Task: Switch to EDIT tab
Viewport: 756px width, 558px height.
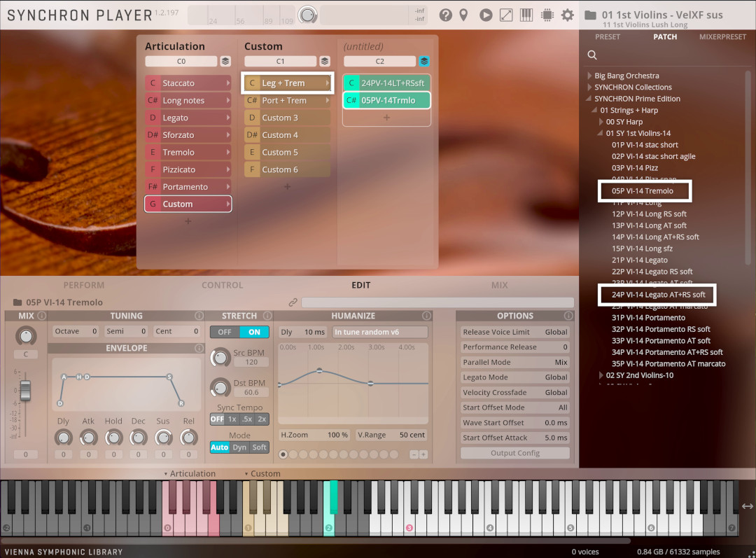Action: (x=360, y=285)
